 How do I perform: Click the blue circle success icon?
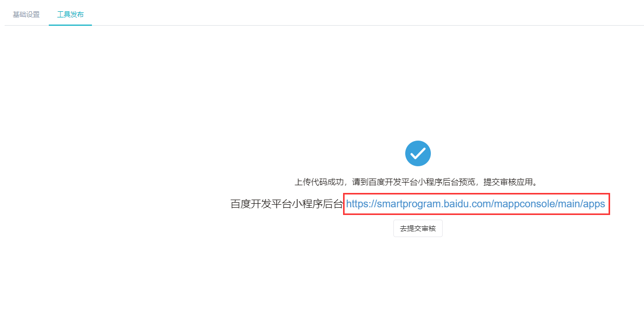point(418,153)
